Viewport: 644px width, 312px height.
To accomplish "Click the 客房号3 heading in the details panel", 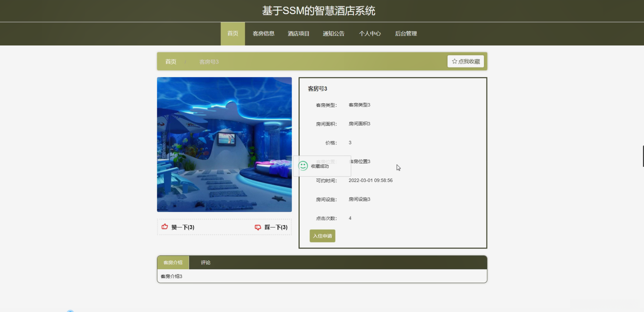I will [x=318, y=89].
